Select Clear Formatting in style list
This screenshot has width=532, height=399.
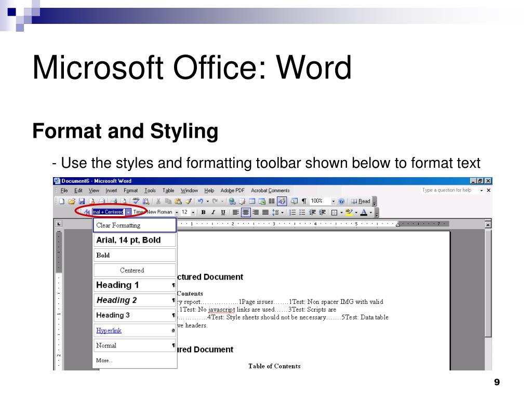pos(135,225)
